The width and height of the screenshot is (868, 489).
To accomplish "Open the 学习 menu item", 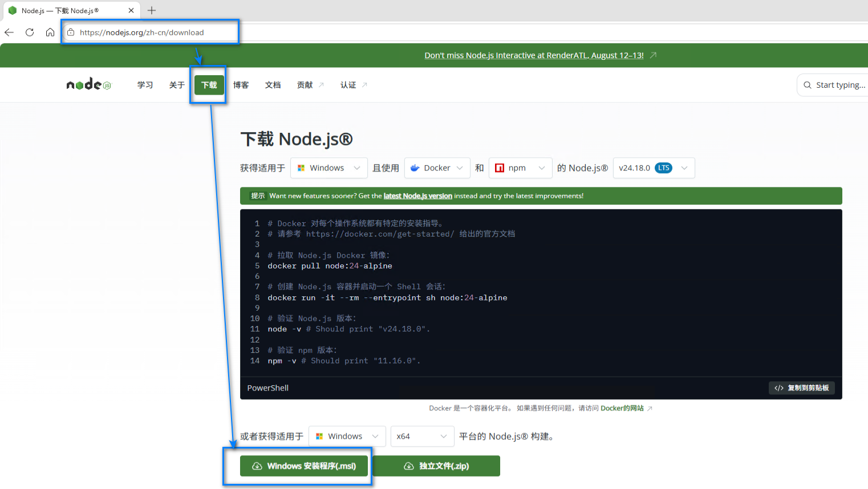I will 145,85.
